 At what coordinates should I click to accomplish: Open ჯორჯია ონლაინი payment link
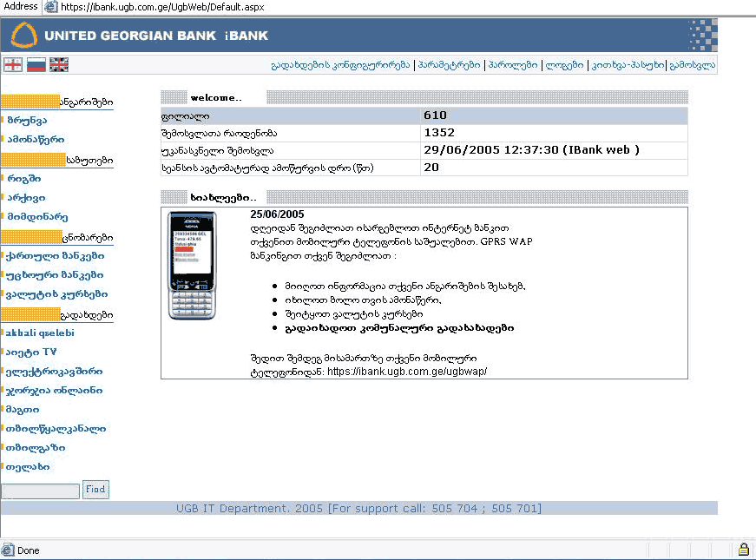(x=54, y=390)
